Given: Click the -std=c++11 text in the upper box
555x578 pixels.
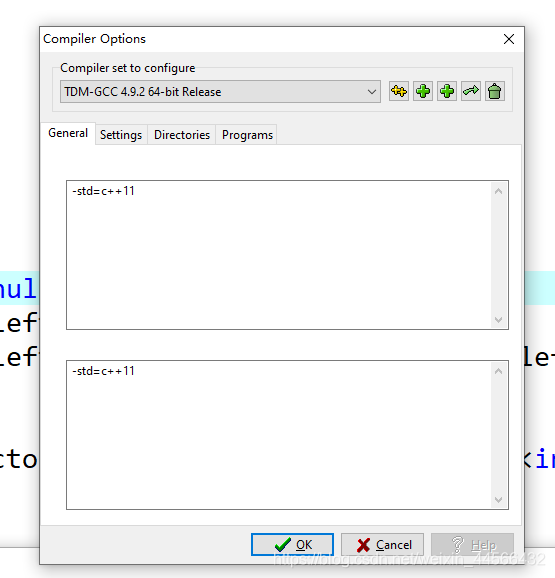Looking at the screenshot, I should pyautogui.click(x=104, y=191).
